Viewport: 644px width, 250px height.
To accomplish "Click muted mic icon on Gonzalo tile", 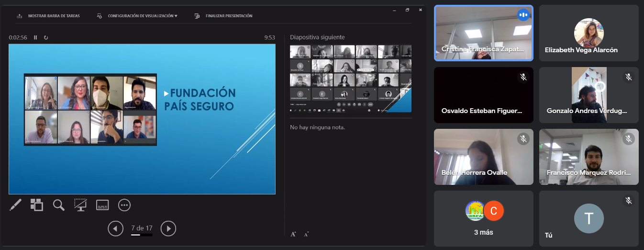I will (629, 77).
